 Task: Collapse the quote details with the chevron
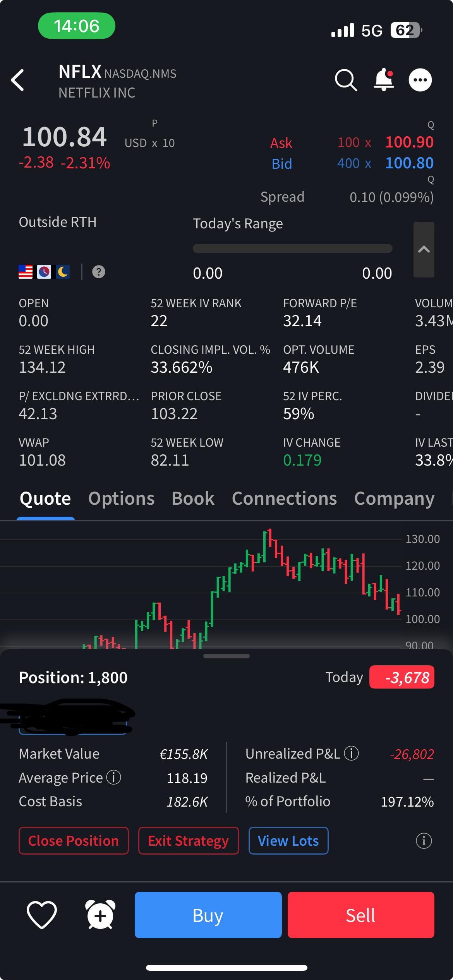click(x=424, y=250)
